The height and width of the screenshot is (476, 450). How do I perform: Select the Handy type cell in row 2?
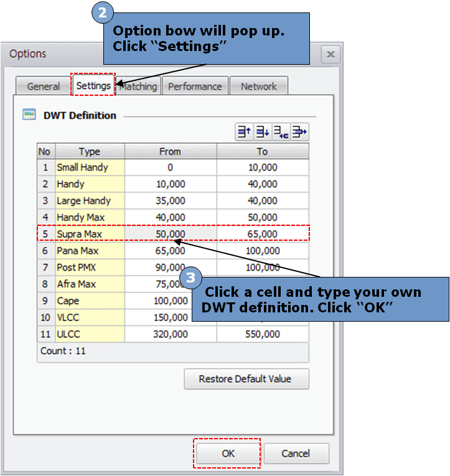pos(90,184)
